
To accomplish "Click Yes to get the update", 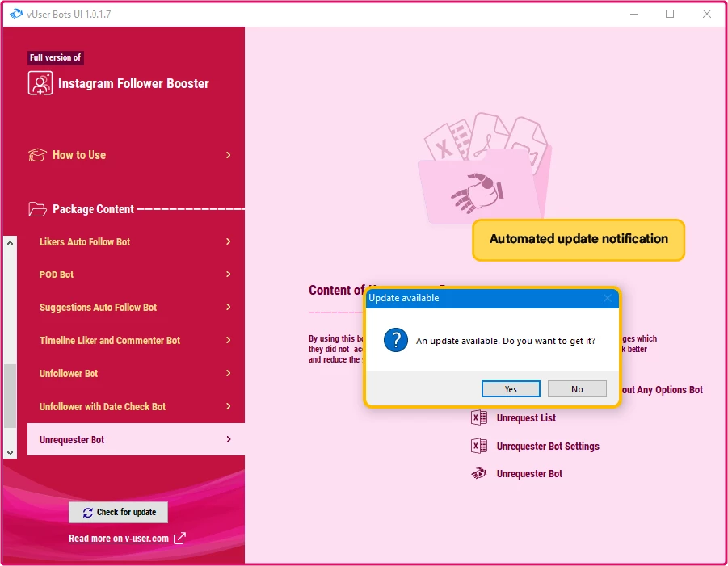I will [x=511, y=389].
